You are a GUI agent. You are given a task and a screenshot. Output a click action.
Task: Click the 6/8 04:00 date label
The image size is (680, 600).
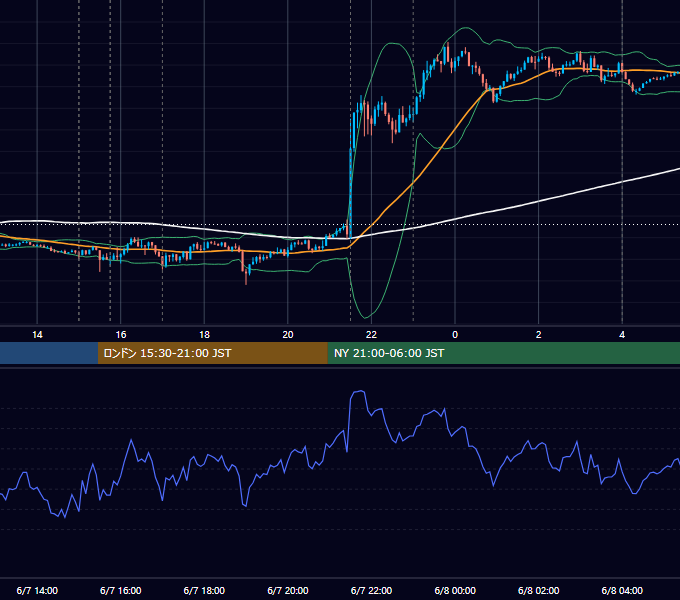[622, 590]
